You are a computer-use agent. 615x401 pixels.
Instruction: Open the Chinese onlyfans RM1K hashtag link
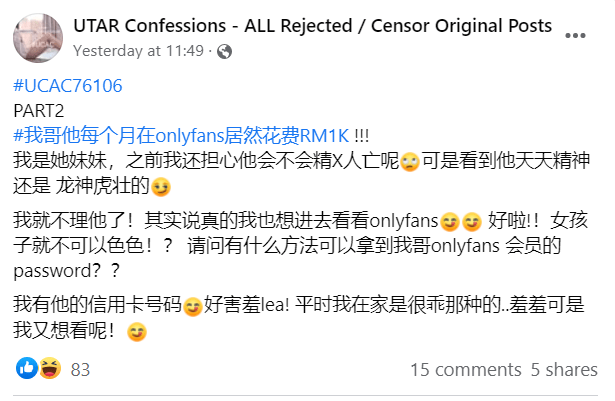coord(181,136)
